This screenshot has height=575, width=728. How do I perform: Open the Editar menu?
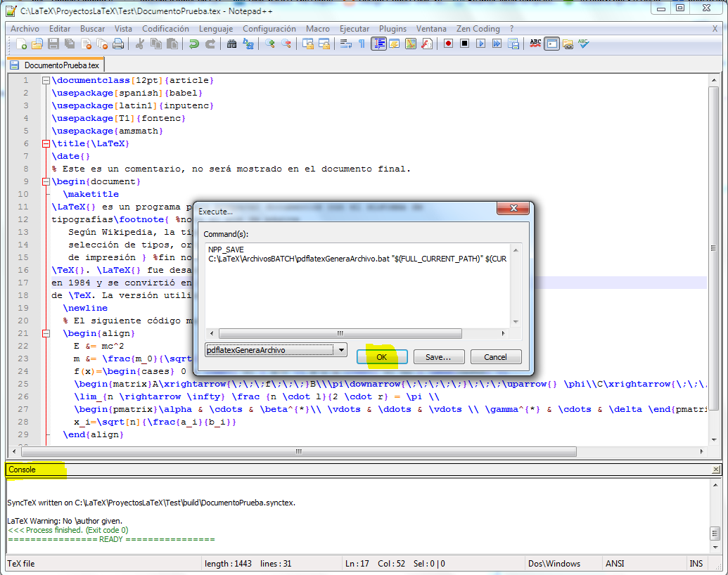click(x=60, y=29)
